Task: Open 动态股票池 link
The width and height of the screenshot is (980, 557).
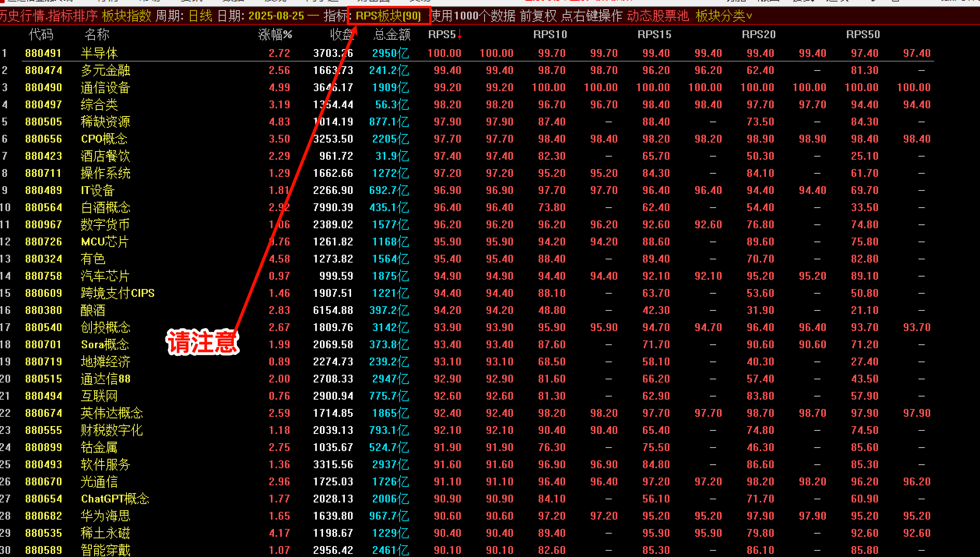Action: click(657, 16)
